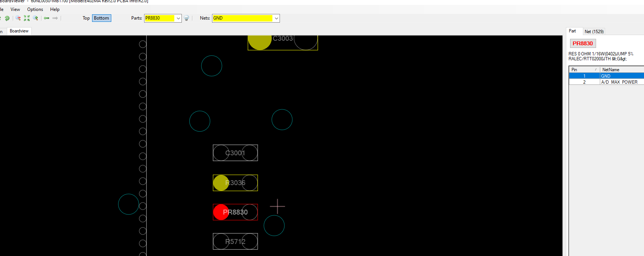The width and height of the screenshot is (644, 256).
Task: Click the zoom out magnifier icon
Action: coord(18,18)
